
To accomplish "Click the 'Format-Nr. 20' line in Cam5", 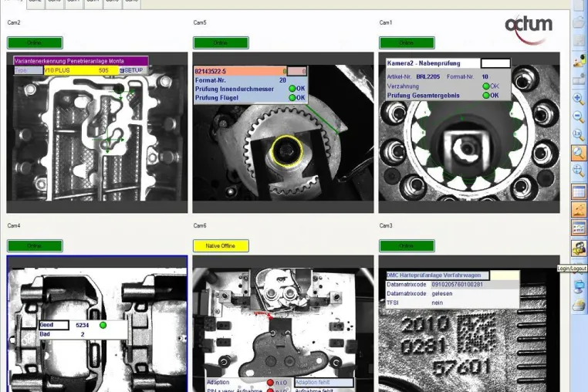I will (241, 80).
